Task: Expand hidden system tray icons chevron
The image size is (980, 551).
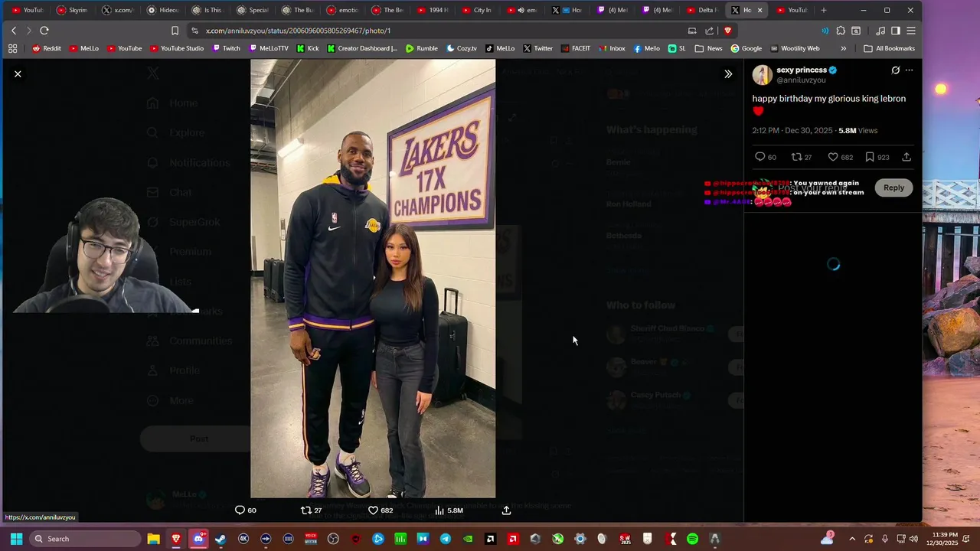Action: coord(851,539)
